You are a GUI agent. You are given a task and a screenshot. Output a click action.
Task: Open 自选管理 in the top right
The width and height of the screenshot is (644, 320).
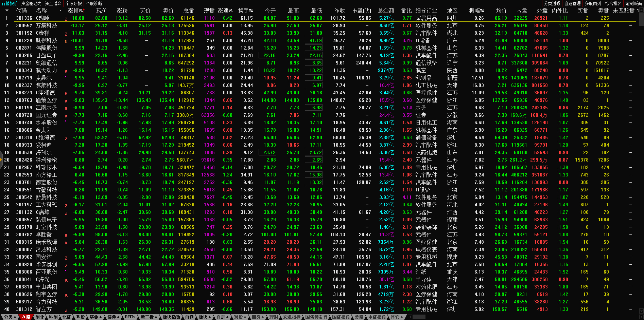573,3
